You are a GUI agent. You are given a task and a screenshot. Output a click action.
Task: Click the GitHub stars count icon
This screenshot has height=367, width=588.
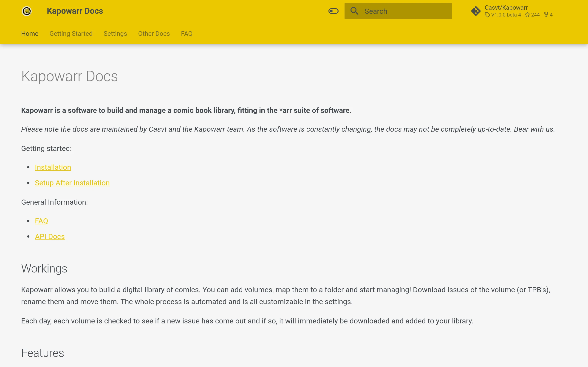click(527, 15)
